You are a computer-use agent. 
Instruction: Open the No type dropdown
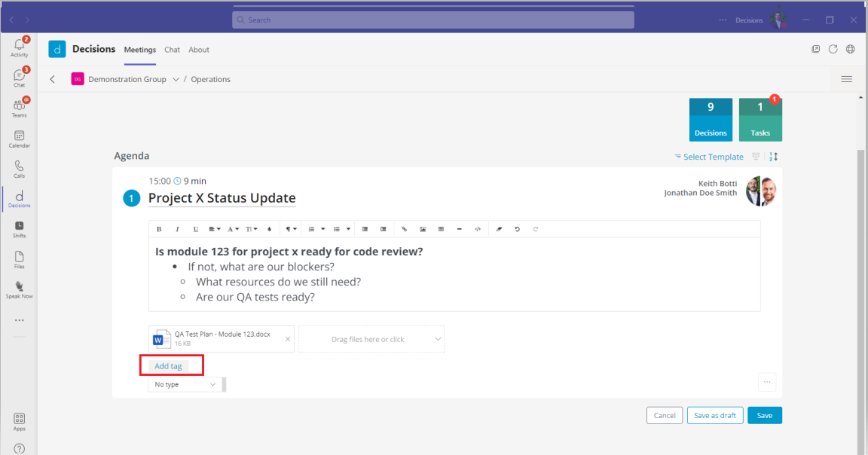coord(185,384)
